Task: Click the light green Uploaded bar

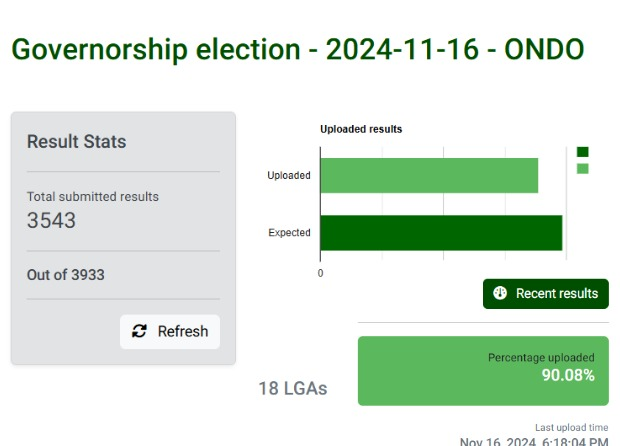Action: tap(429, 176)
